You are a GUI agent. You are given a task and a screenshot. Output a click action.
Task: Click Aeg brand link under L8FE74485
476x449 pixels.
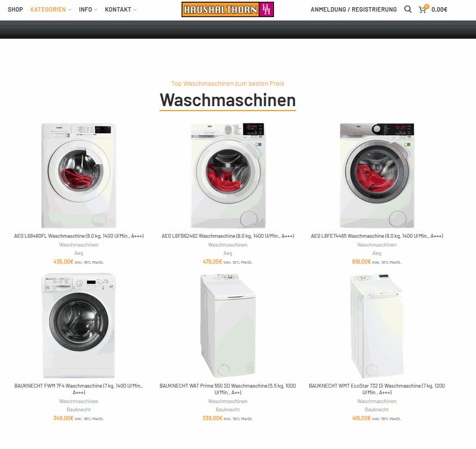tap(377, 253)
